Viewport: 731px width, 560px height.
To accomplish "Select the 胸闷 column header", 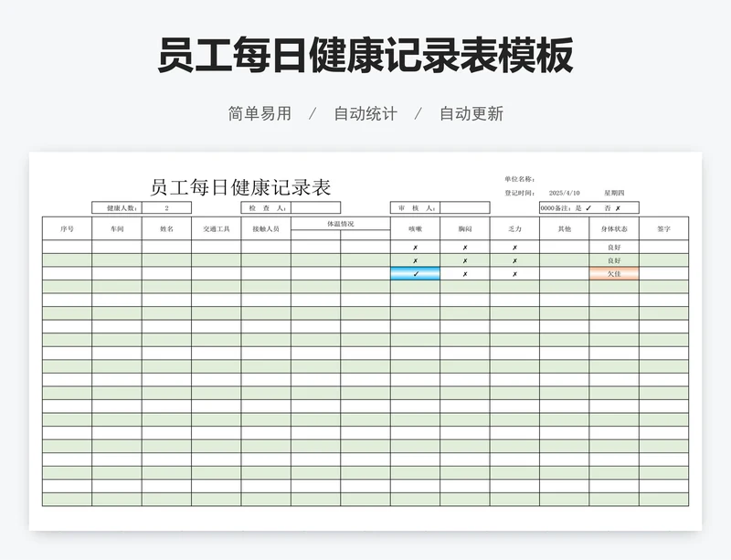I will point(465,228).
